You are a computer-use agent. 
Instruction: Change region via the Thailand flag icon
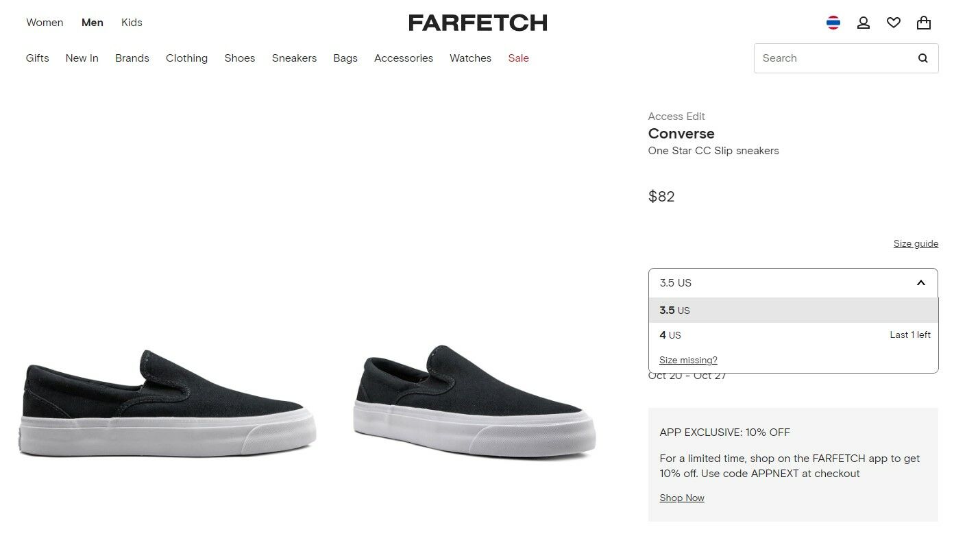click(833, 21)
